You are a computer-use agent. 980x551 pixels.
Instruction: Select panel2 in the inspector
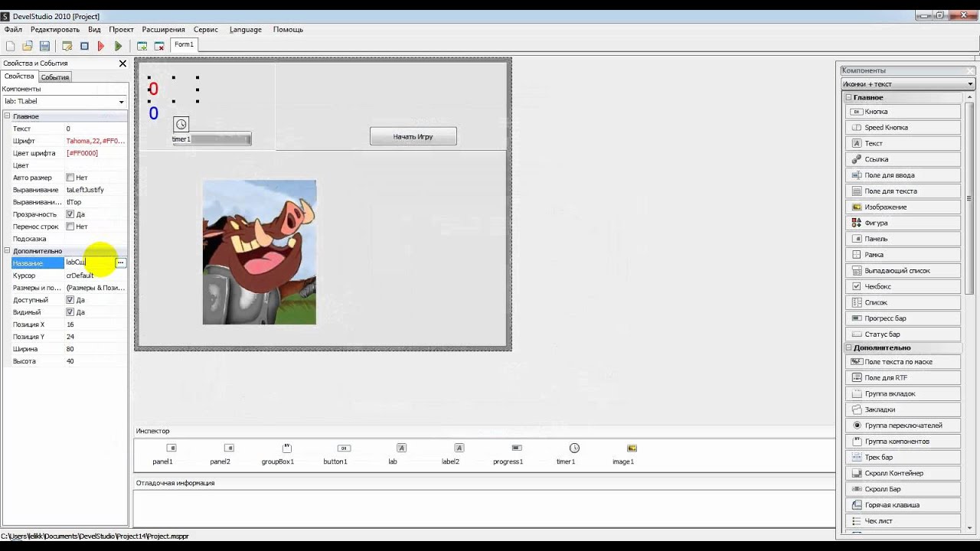tap(220, 454)
